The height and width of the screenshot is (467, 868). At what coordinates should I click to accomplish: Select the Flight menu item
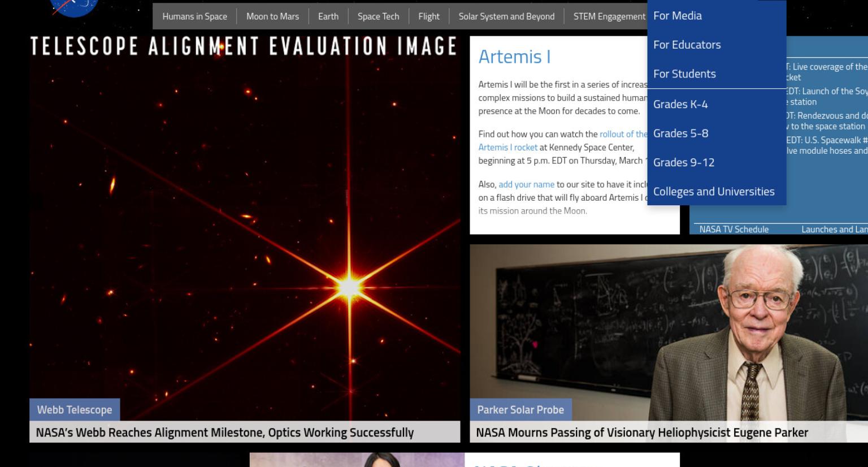pyautogui.click(x=429, y=16)
